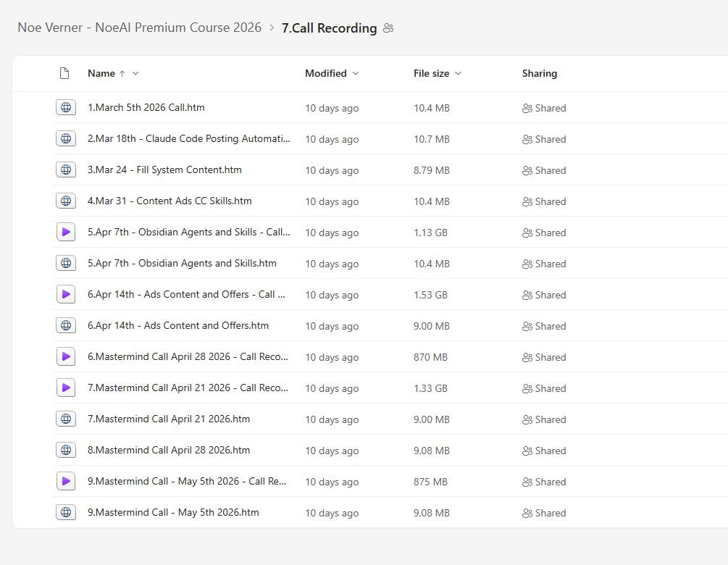Open 9.Mastermind Call - May 5th 2026.htm

(x=174, y=511)
